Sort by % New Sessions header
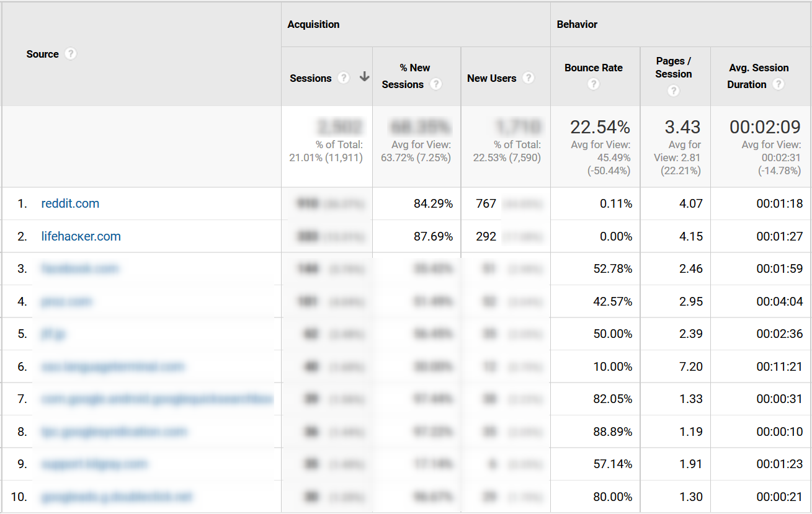This screenshot has height=514, width=812. coord(415,68)
